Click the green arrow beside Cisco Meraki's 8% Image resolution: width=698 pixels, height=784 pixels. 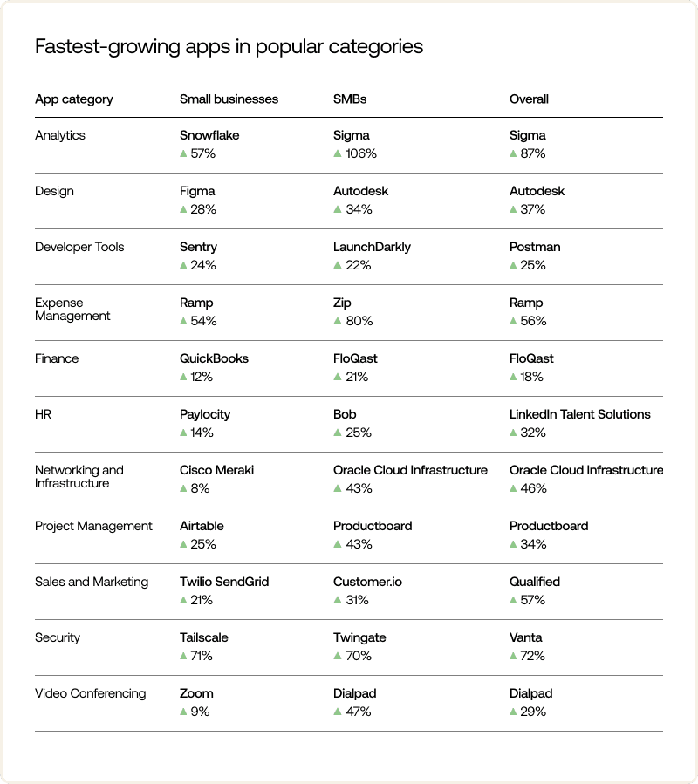(x=183, y=488)
